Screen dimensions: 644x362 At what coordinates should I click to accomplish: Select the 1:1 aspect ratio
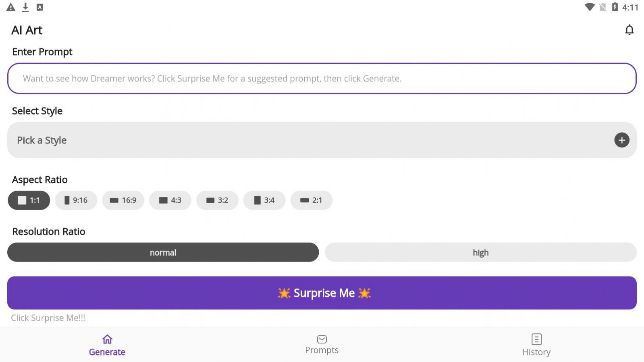(29, 200)
